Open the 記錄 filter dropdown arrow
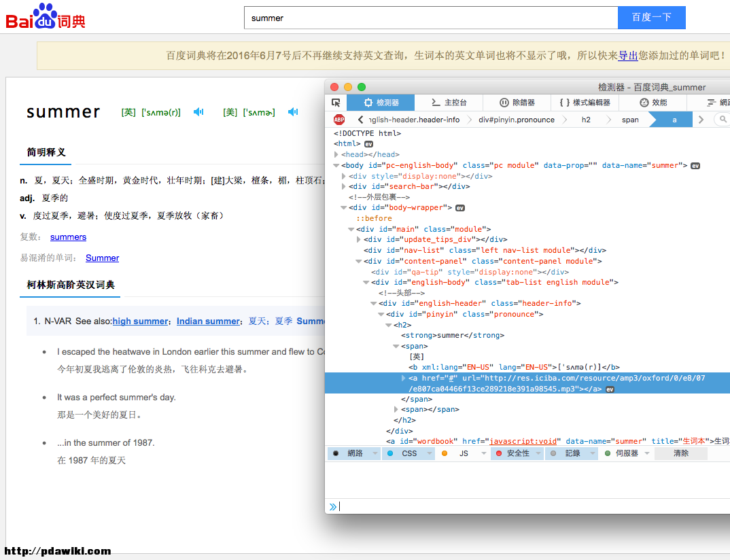Viewport: 730px width, 560px height. point(593,453)
